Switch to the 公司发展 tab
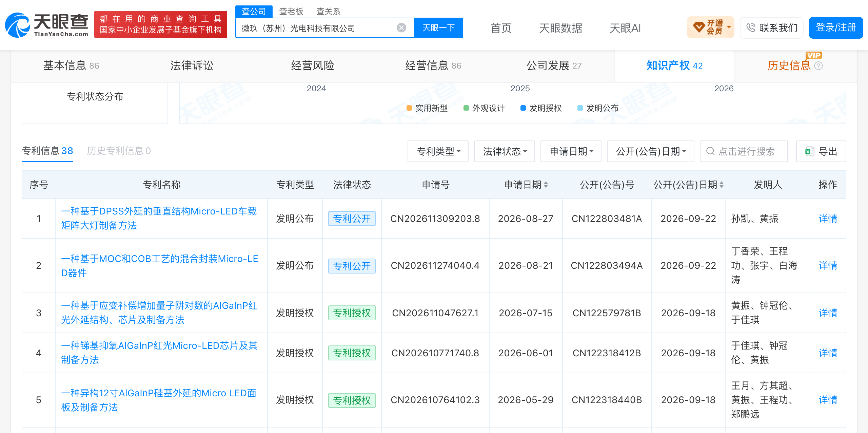The width and height of the screenshot is (868, 433). 554,65
